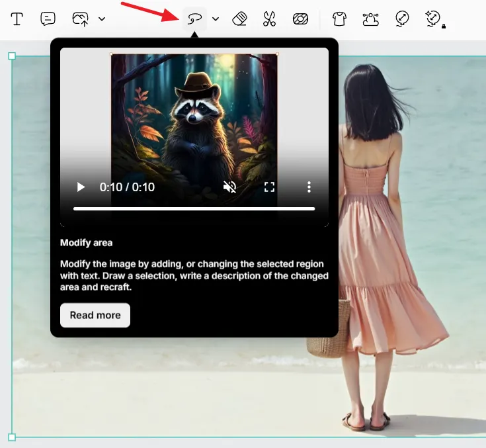Expand the image upload options arrow
This screenshot has height=448, width=486.
102,19
